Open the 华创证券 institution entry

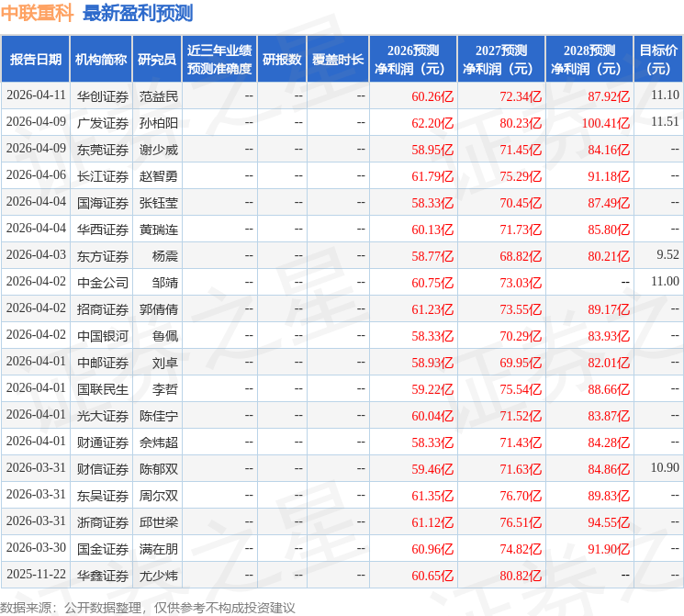pyautogui.click(x=102, y=95)
